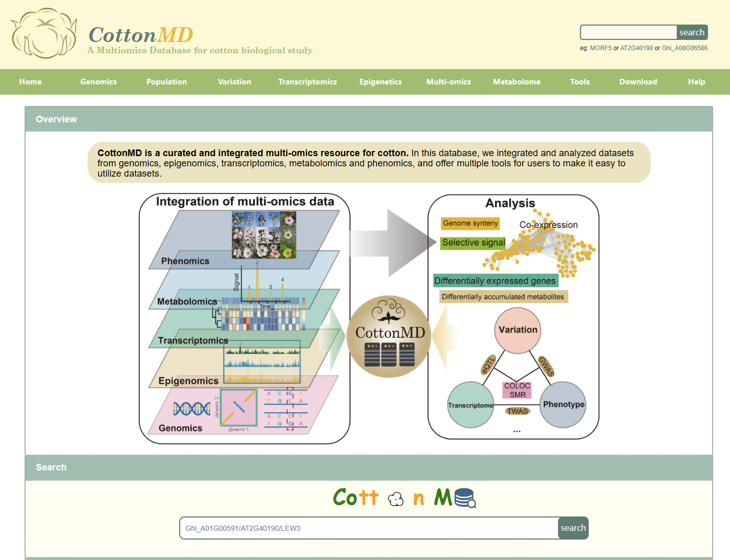730x560 pixels.
Task: Click the AT2G40190 example link
Action: [x=637, y=48]
